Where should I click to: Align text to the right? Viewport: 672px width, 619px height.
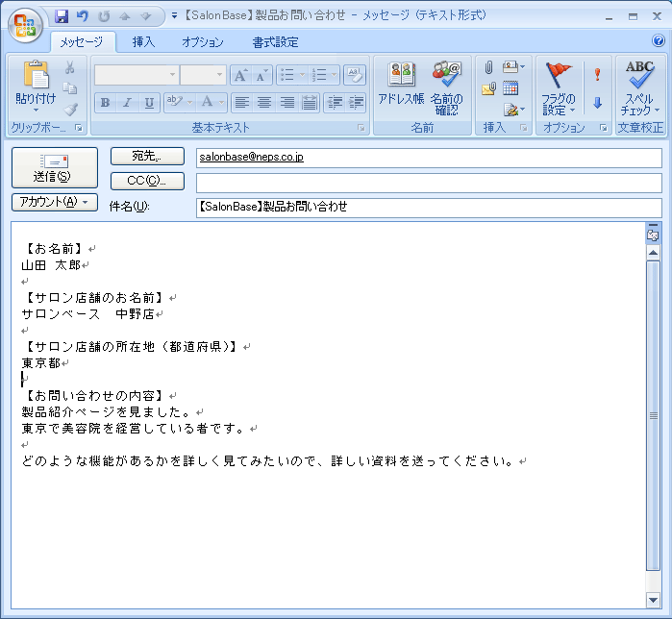tap(286, 103)
